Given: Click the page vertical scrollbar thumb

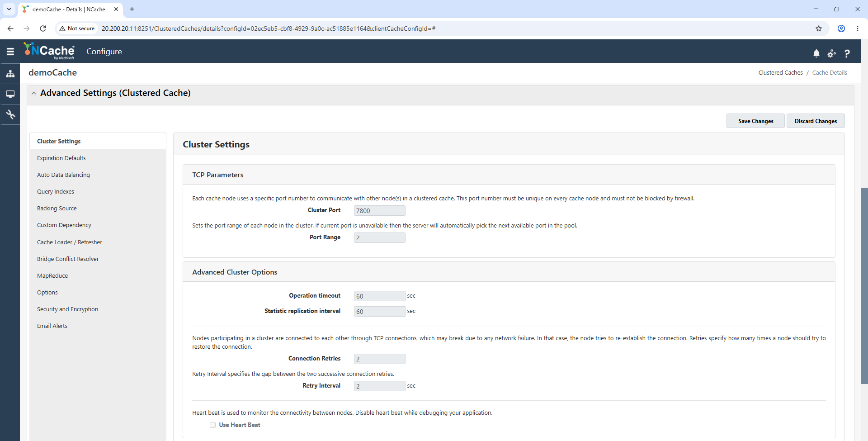Looking at the screenshot, I should [x=864, y=286].
